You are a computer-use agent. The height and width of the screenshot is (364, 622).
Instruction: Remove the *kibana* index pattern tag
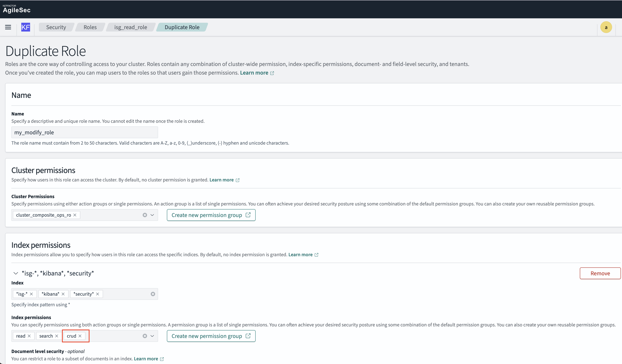63,294
